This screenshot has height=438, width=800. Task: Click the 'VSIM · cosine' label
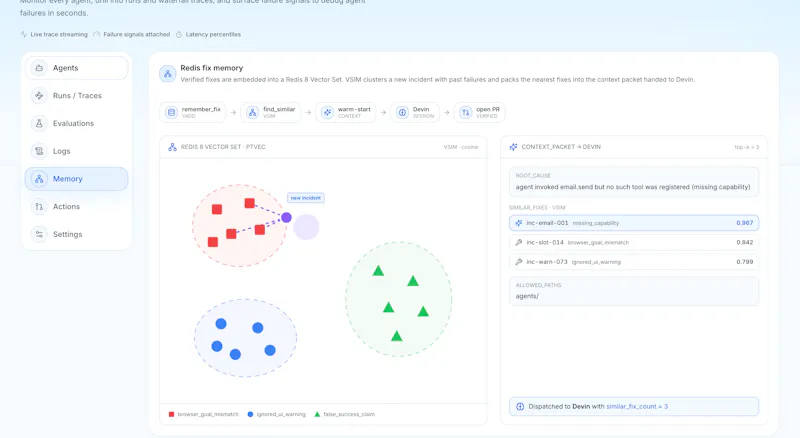click(x=461, y=147)
